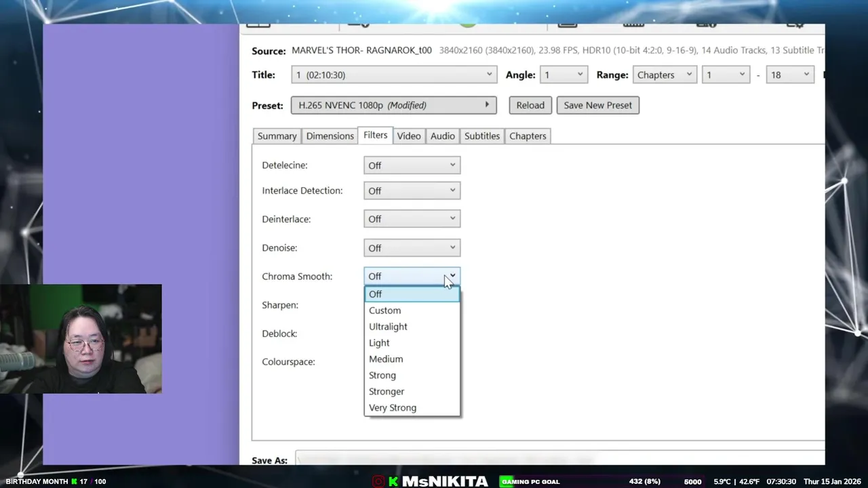
Task: Select Custom in the Chroma Smooth list
Action: coord(412,310)
